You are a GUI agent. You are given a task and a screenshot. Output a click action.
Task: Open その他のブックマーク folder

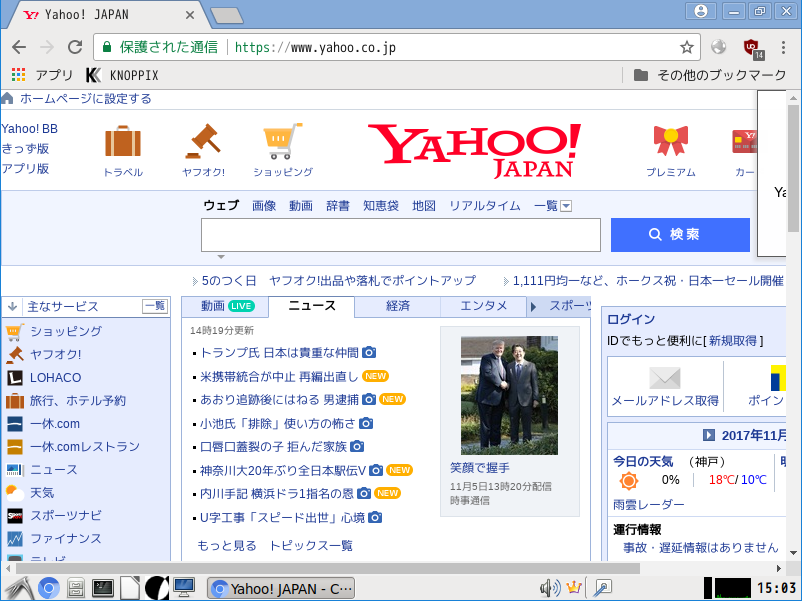click(x=710, y=75)
